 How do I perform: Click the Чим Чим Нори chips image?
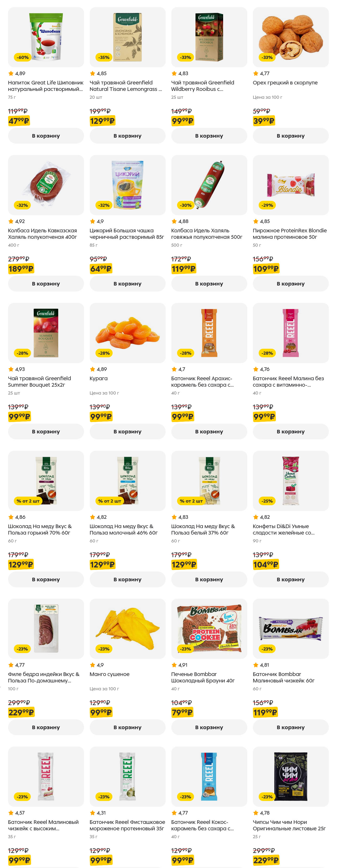click(290, 777)
